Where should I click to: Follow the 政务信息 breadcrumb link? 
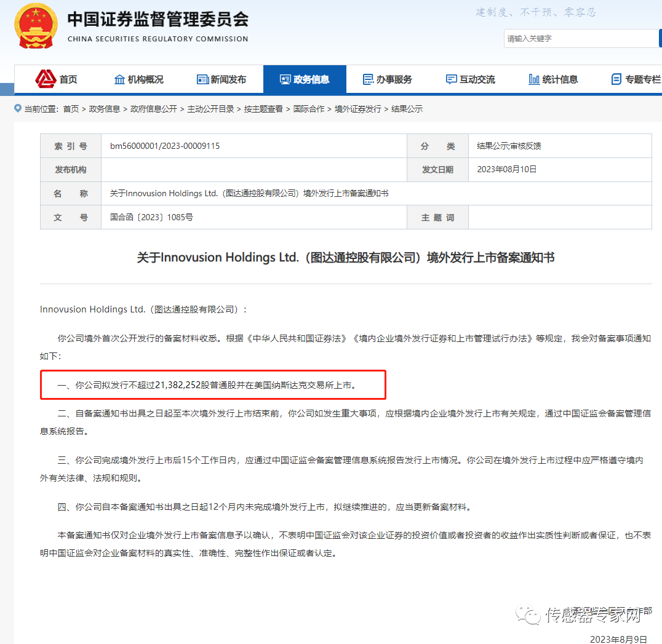pos(104,109)
